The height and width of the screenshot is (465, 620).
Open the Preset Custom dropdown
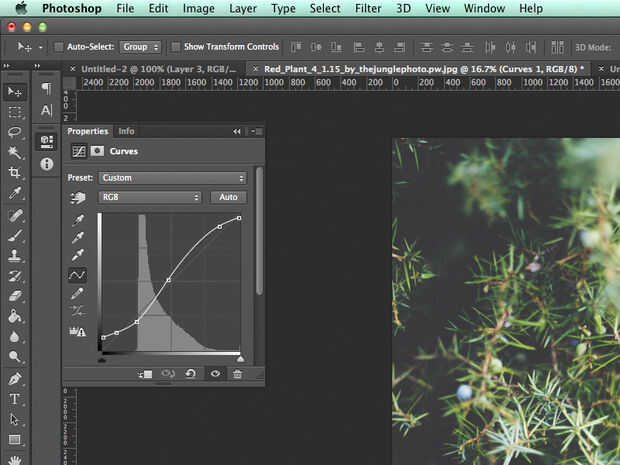(173, 178)
